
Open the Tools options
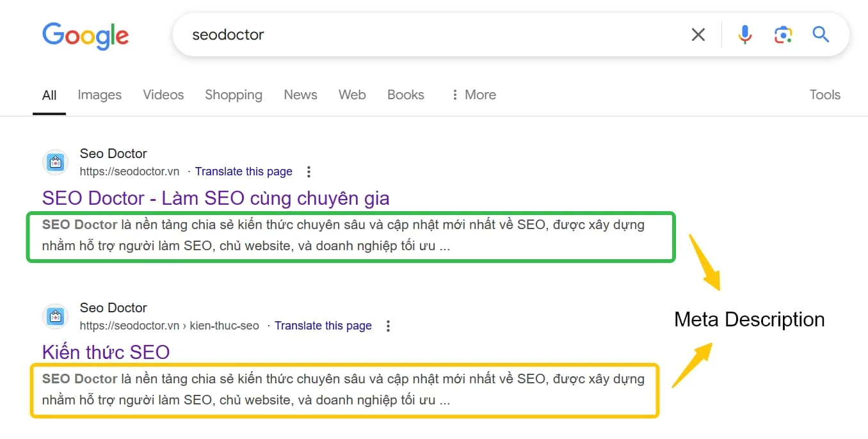click(824, 95)
